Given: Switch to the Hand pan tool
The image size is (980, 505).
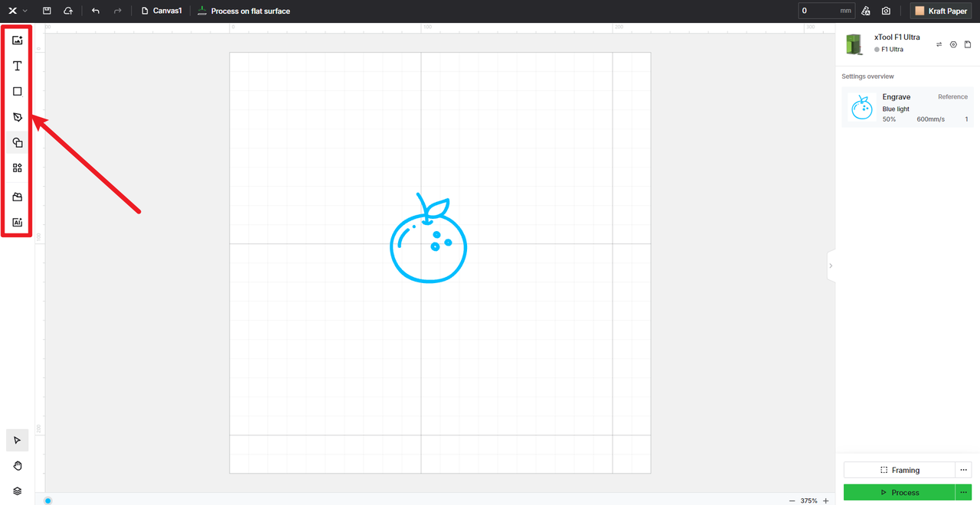Looking at the screenshot, I should click(x=18, y=466).
